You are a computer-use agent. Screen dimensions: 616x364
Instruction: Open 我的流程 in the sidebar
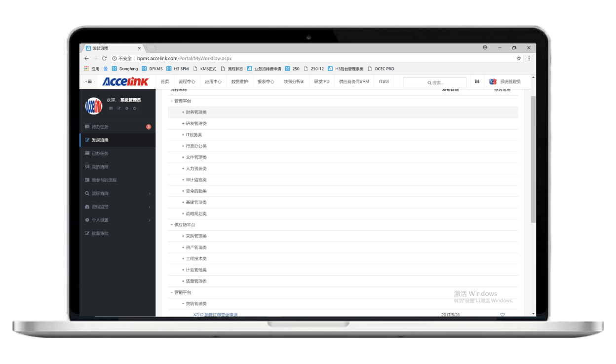pos(117,167)
